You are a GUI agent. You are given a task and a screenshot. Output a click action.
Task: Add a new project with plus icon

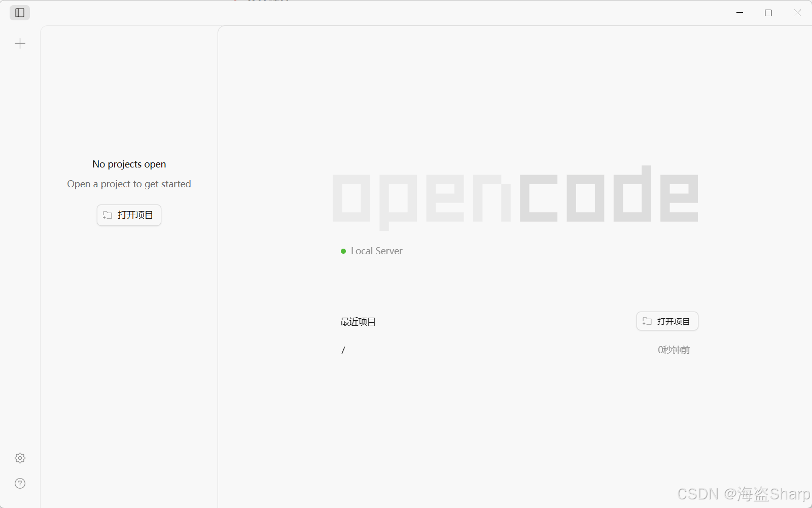click(x=20, y=44)
